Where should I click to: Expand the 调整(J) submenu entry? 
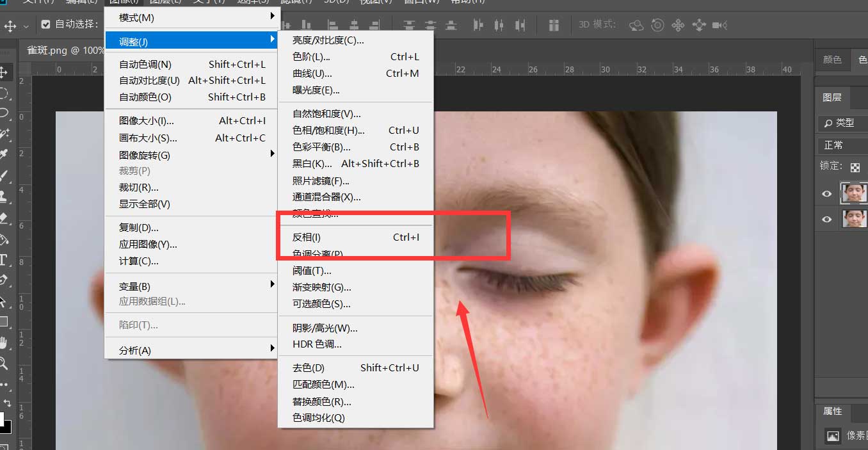click(x=191, y=42)
